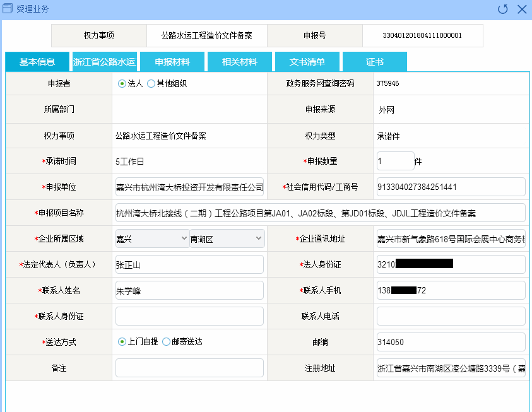Screen dimensions: 532x412
Task: Click the 联系人身份证 input field
Action: click(x=189, y=316)
